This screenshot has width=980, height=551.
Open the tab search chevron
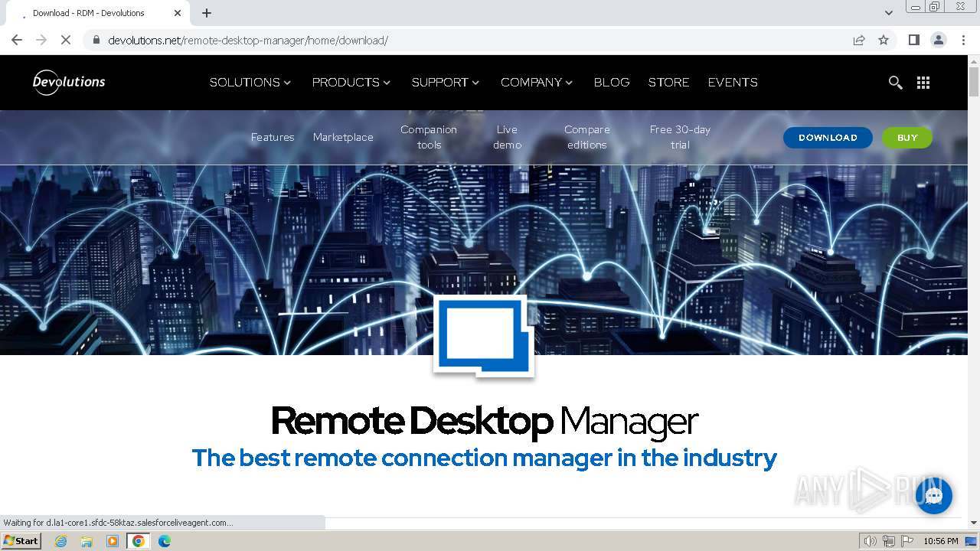pos(889,13)
